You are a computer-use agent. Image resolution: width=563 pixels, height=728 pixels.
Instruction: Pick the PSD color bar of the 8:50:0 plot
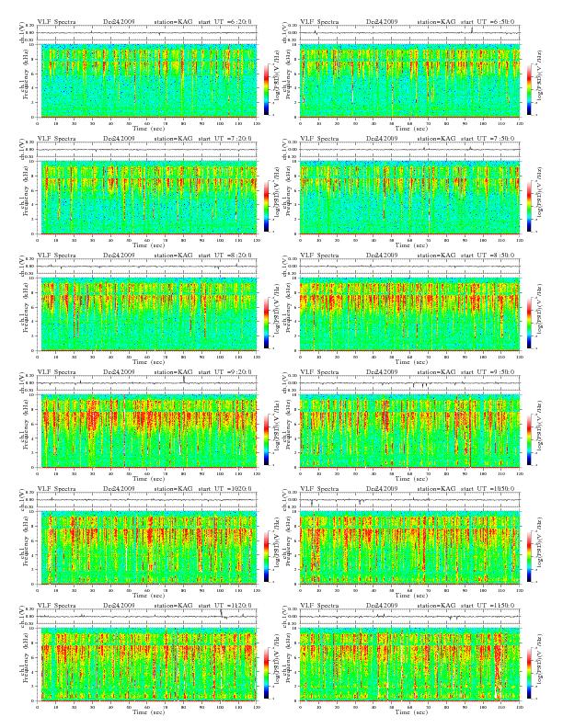[x=529, y=323]
